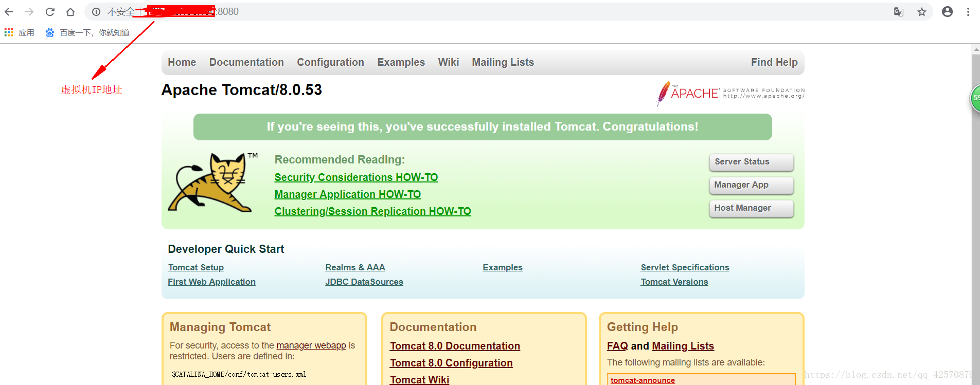Open the Chrome profile account icon
Screen dimensions: 980x385
click(x=947, y=12)
